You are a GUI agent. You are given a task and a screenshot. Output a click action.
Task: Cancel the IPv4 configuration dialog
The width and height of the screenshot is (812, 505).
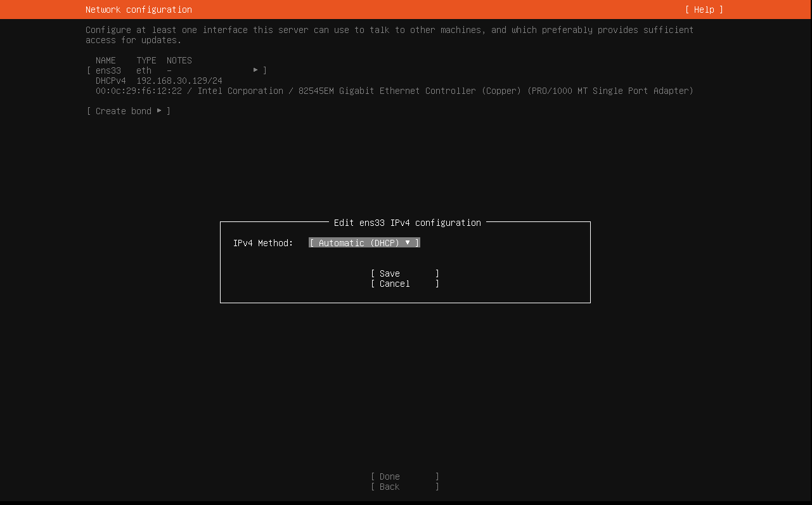coord(404,284)
